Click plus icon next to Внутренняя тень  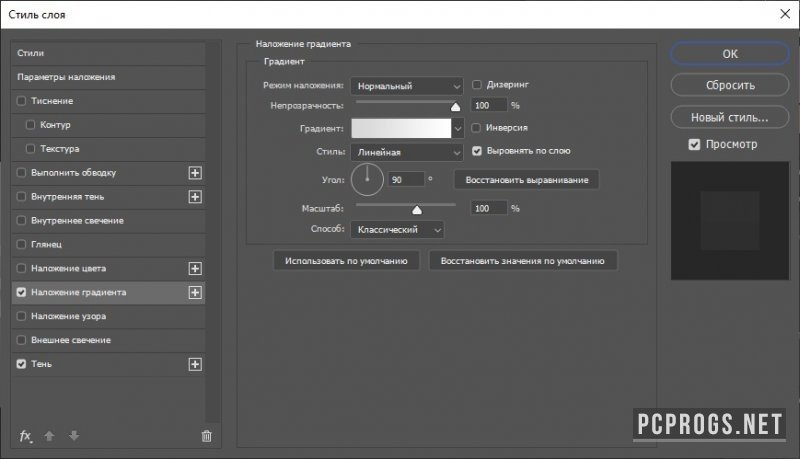tap(195, 197)
